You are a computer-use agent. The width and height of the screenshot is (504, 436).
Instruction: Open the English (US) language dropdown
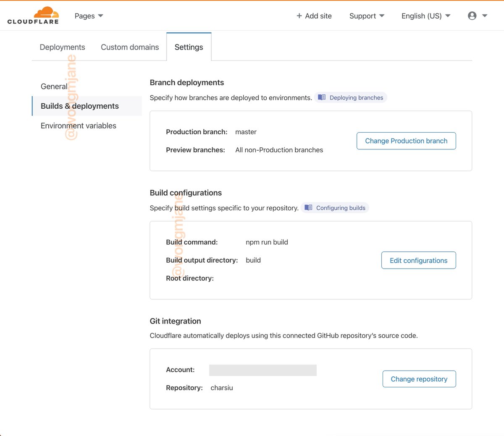tap(426, 16)
